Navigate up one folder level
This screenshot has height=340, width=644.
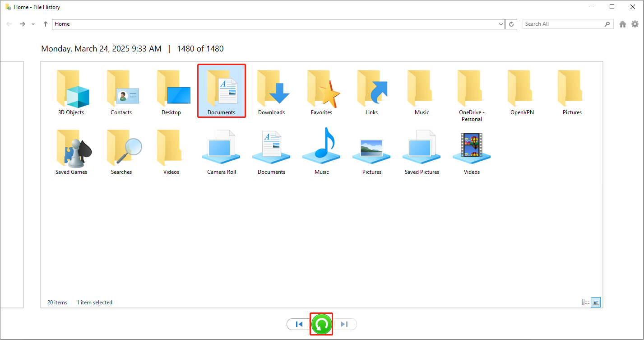45,23
